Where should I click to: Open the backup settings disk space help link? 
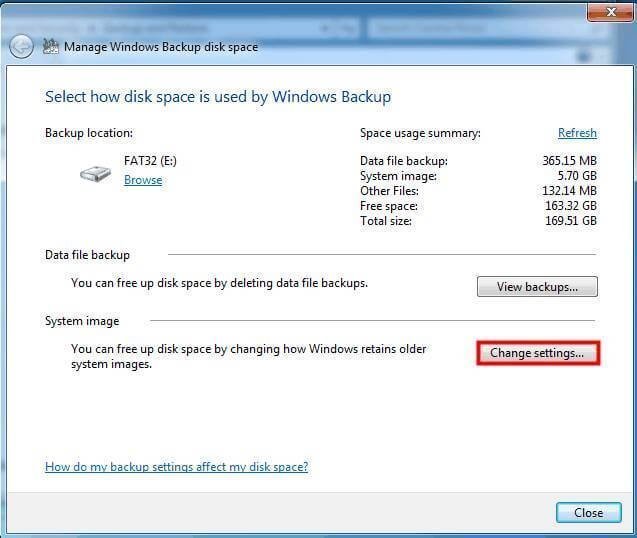177,466
